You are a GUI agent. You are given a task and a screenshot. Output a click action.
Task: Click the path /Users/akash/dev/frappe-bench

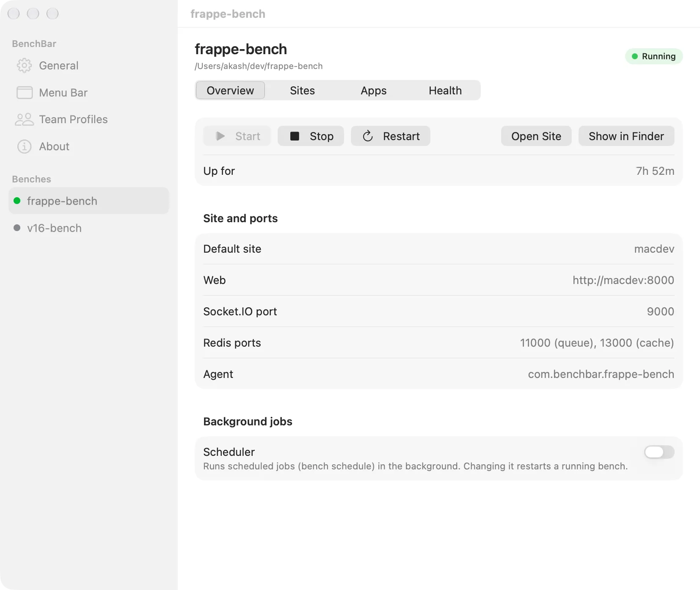pos(259,66)
